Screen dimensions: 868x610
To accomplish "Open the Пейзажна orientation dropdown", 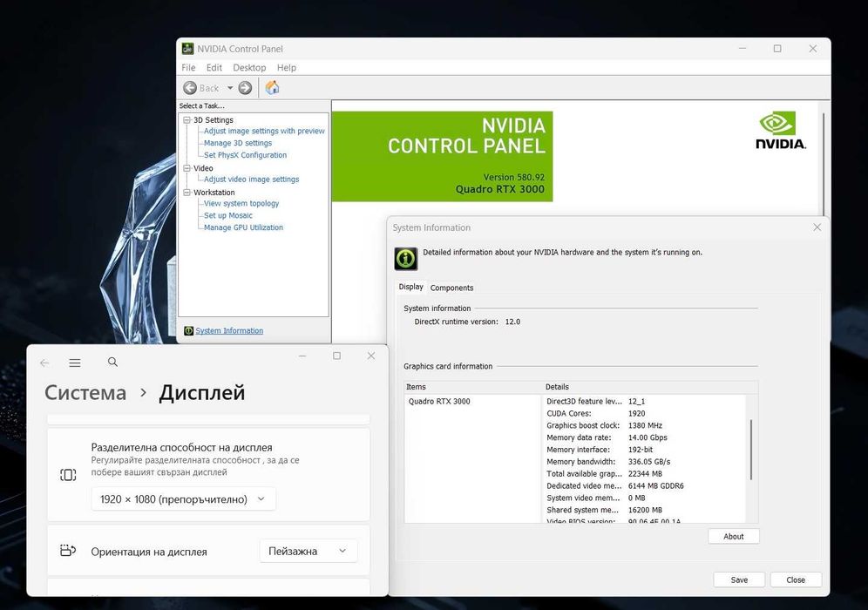I will 309,551.
